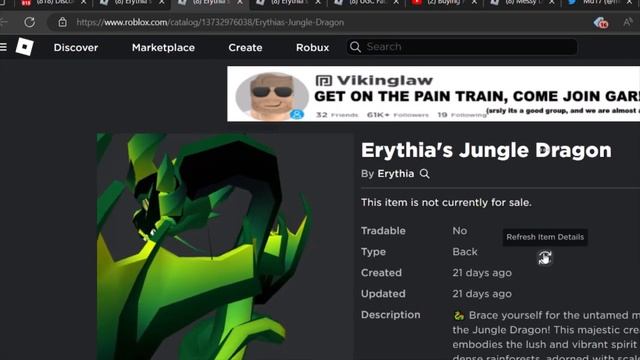Go to Roblox home via the logo
Screen dimensions: 640x360
24,47
